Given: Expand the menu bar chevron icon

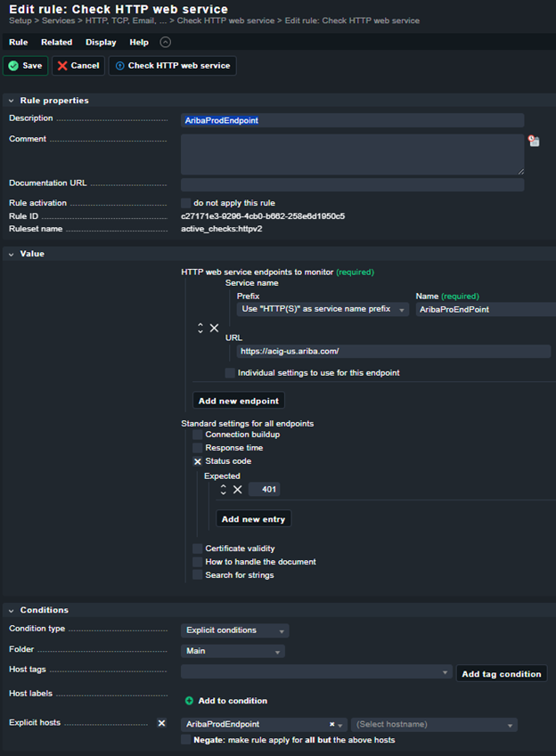Looking at the screenshot, I should 166,42.
